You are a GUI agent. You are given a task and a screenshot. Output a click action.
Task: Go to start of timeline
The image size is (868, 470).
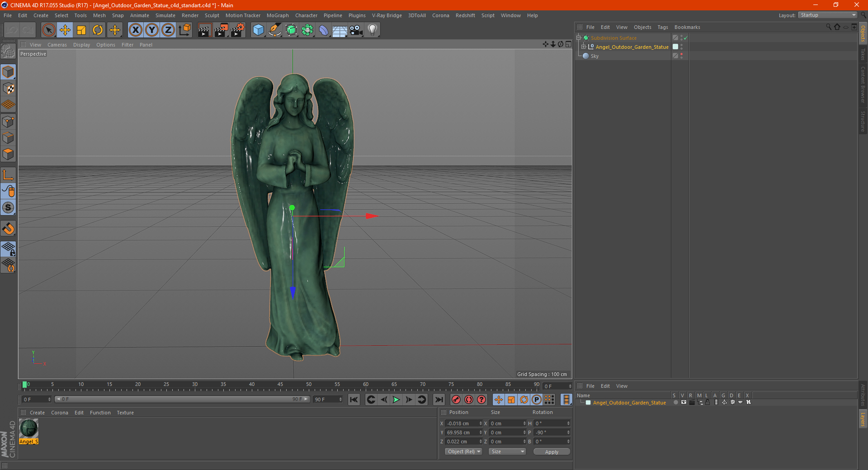point(354,399)
